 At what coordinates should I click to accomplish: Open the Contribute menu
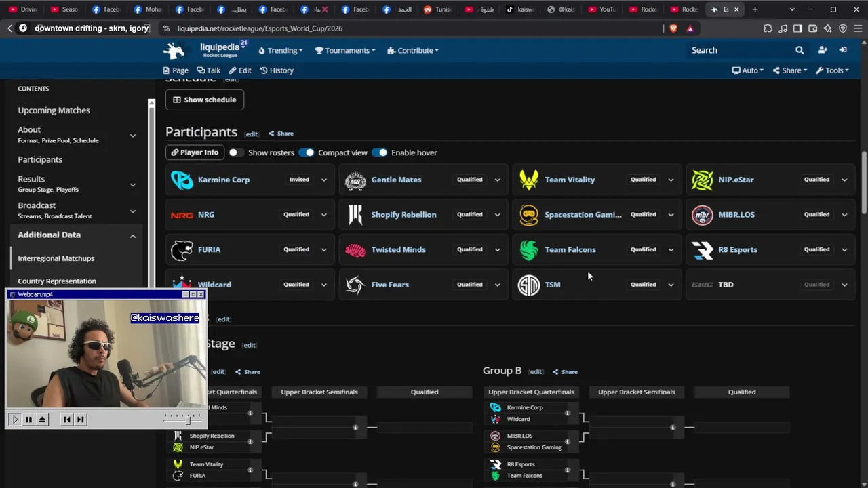[413, 50]
